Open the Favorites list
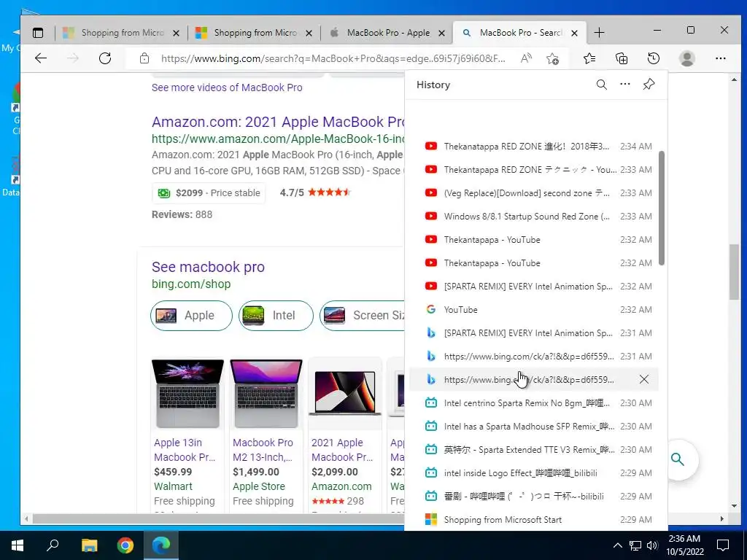 pos(589,58)
